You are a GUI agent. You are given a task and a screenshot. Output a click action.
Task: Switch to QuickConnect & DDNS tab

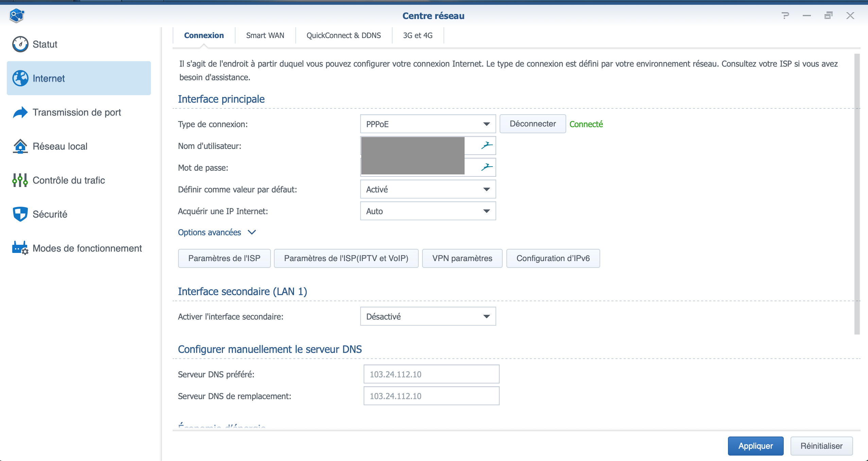pyautogui.click(x=344, y=35)
